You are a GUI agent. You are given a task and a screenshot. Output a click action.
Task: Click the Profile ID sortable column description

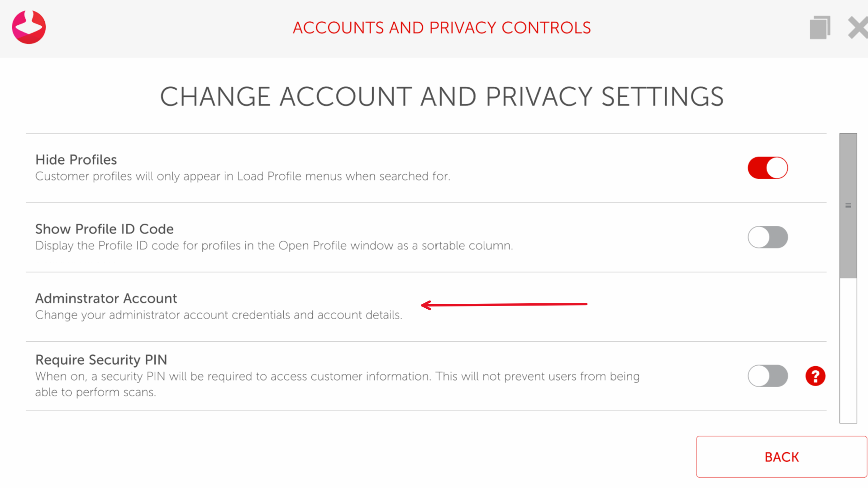[x=274, y=246]
